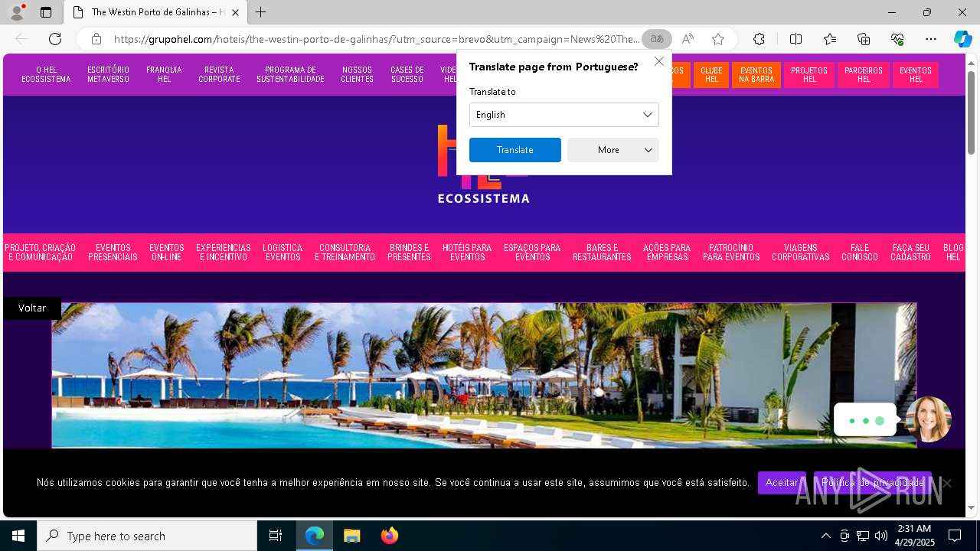The width and height of the screenshot is (980, 551).
Task: Expand the More options dropdown
Action: 613,150
